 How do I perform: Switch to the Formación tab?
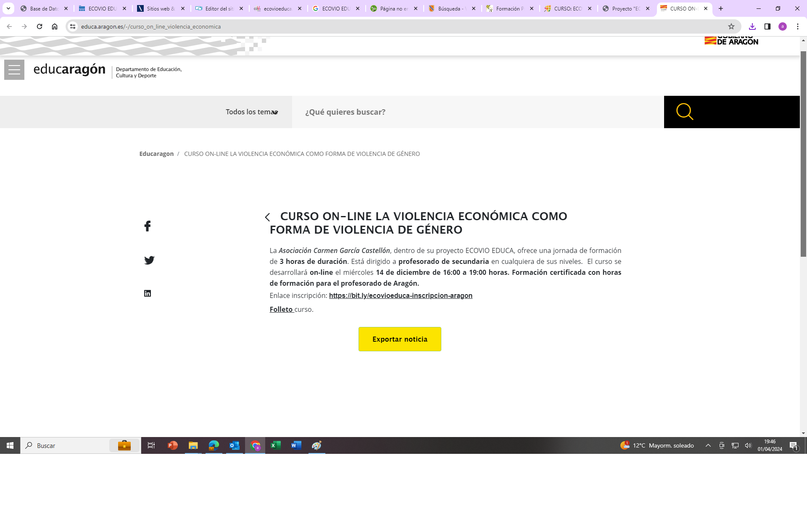tap(509, 8)
